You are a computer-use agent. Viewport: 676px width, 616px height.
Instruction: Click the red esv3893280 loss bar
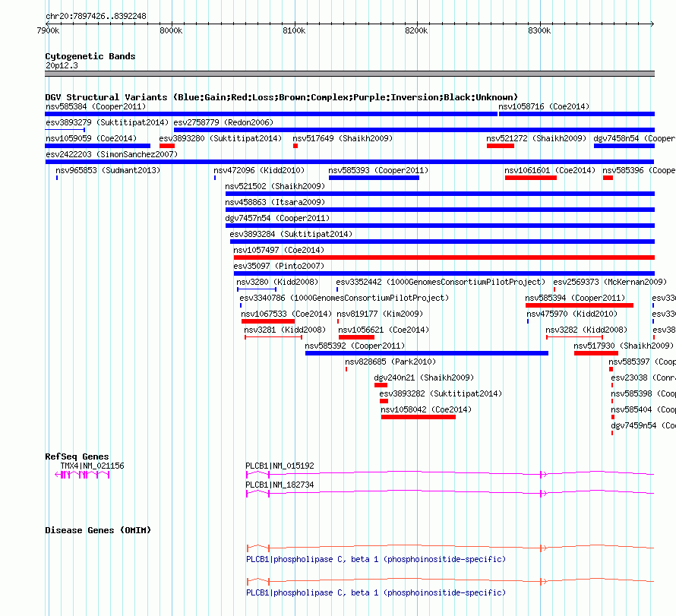(x=167, y=146)
